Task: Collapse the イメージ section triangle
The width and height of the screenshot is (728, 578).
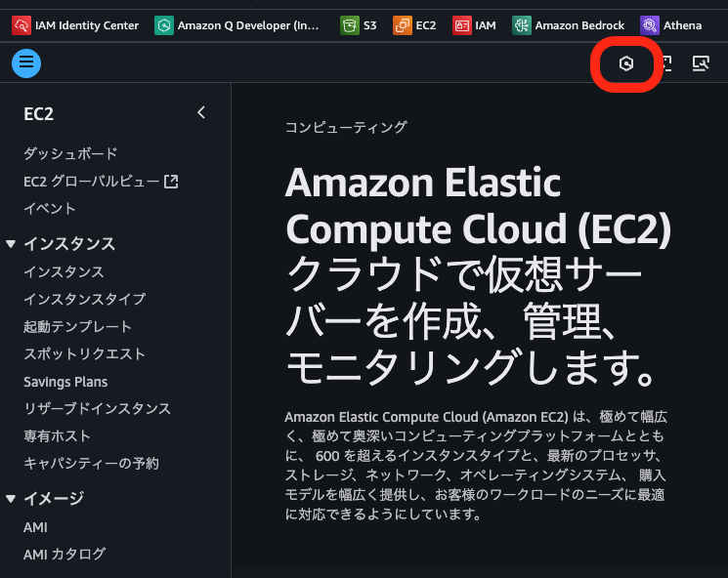Action: pos(11,498)
